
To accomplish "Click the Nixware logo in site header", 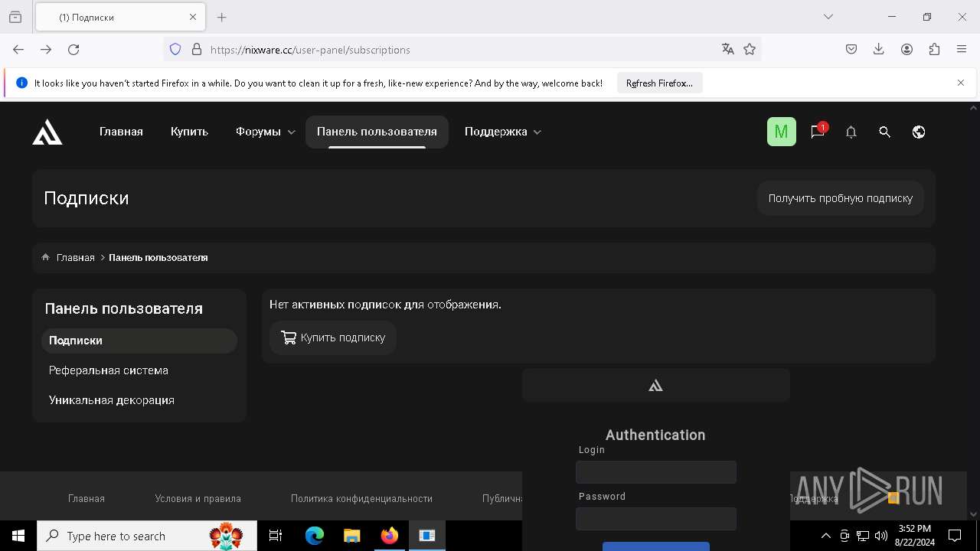I will pos(47,132).
